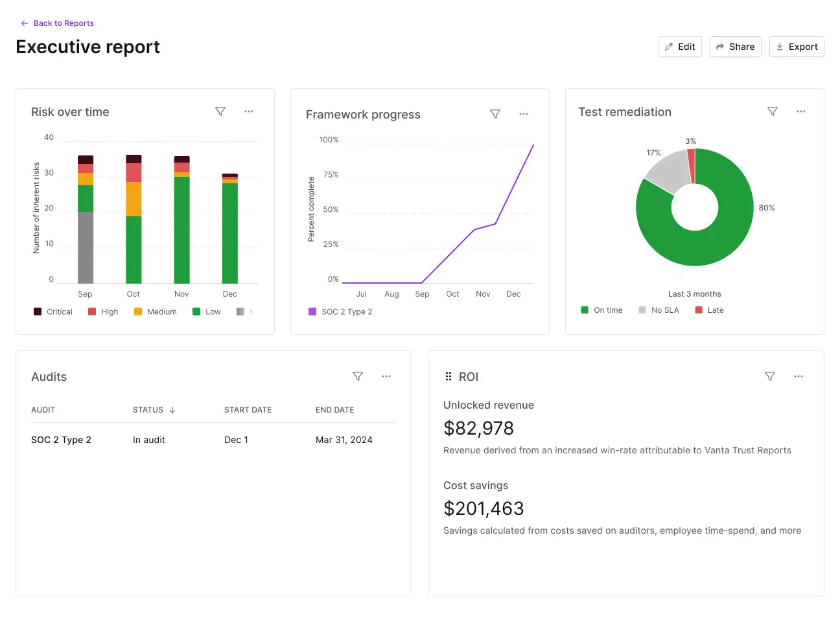Viewport: 840px width, 636px height.
Task: Click the filter icon on Framework progress
Action: 495,114
